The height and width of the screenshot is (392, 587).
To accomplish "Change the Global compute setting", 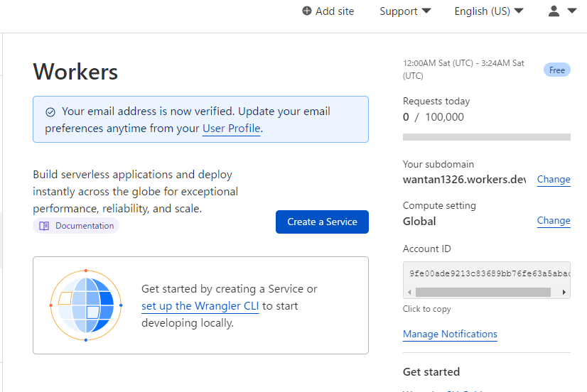I will [x=554, y=220].
